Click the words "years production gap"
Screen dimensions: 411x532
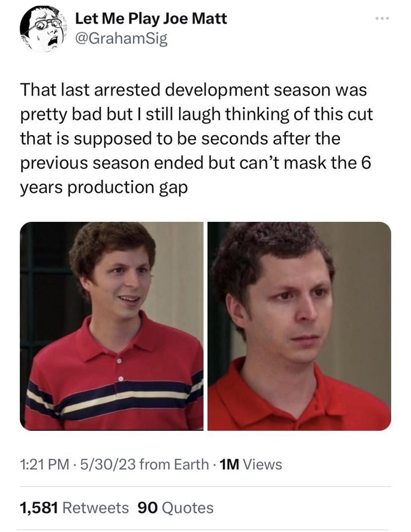104,187
